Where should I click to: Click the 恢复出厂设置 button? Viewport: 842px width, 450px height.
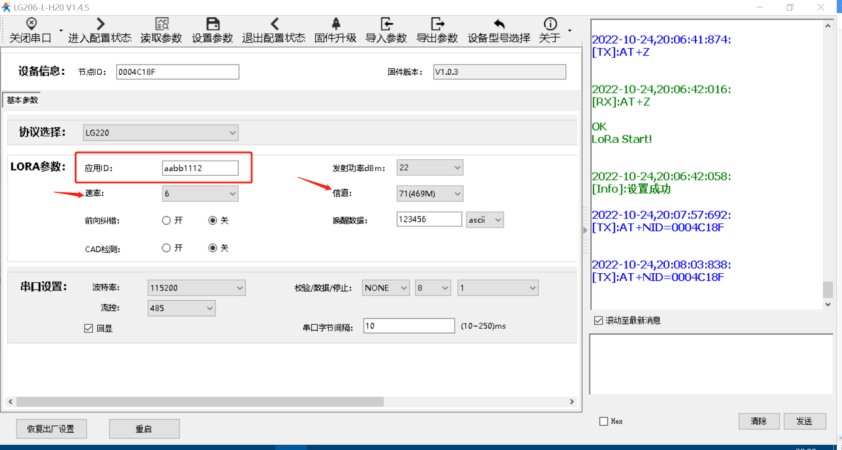click(51, 428)
